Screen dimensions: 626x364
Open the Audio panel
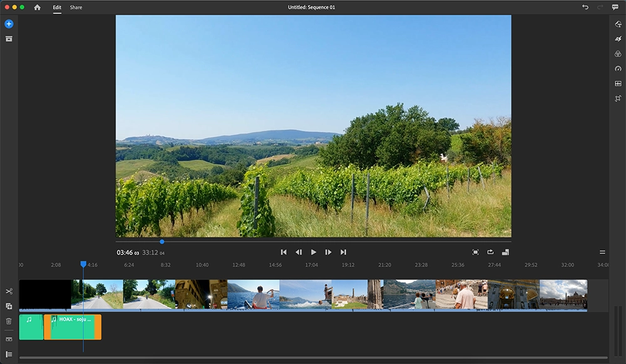click(x=618, y=84)
